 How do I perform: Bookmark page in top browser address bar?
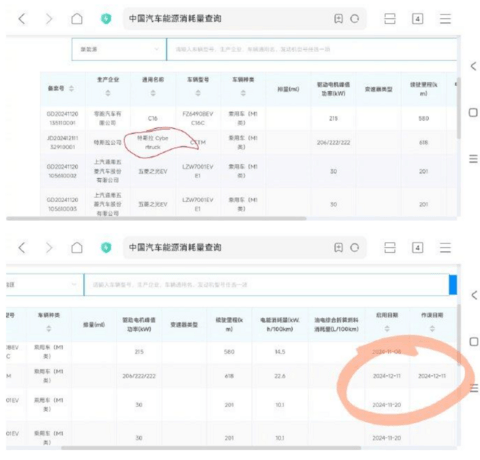[338, 19]
